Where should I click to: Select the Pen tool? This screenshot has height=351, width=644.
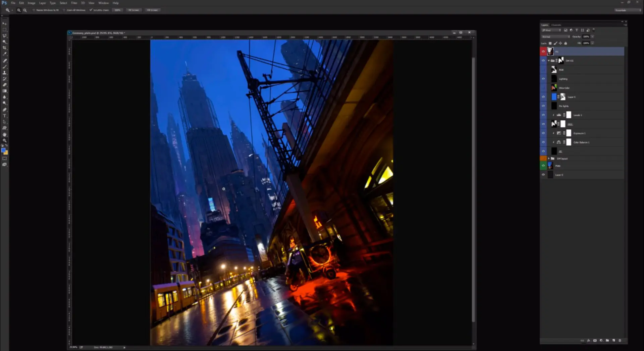point(4,109)
